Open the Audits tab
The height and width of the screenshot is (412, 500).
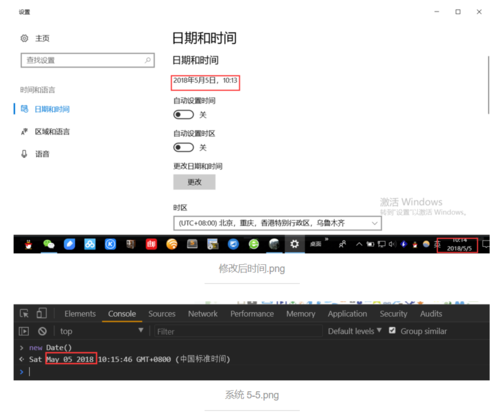click(431, 314)
